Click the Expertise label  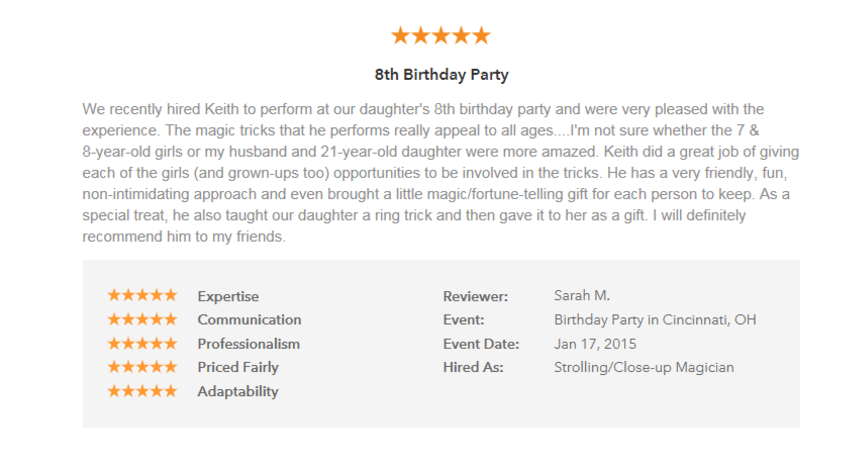[x=228, y=296]
